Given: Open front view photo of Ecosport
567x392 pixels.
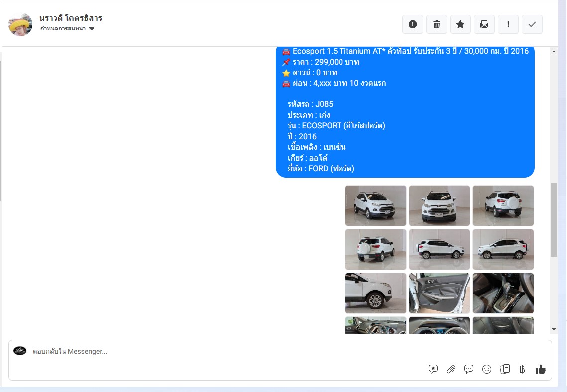Looking at the screenshot, I should (x=440, y=205).
